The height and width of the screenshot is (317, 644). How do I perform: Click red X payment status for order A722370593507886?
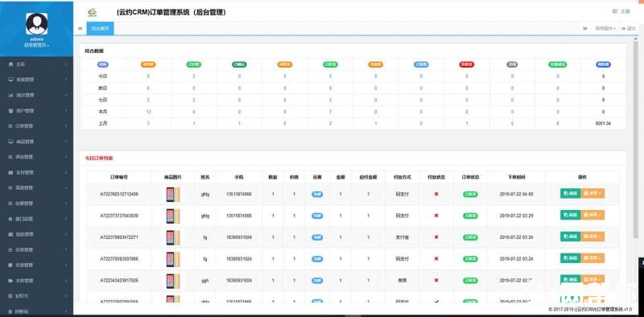(436, 259)
